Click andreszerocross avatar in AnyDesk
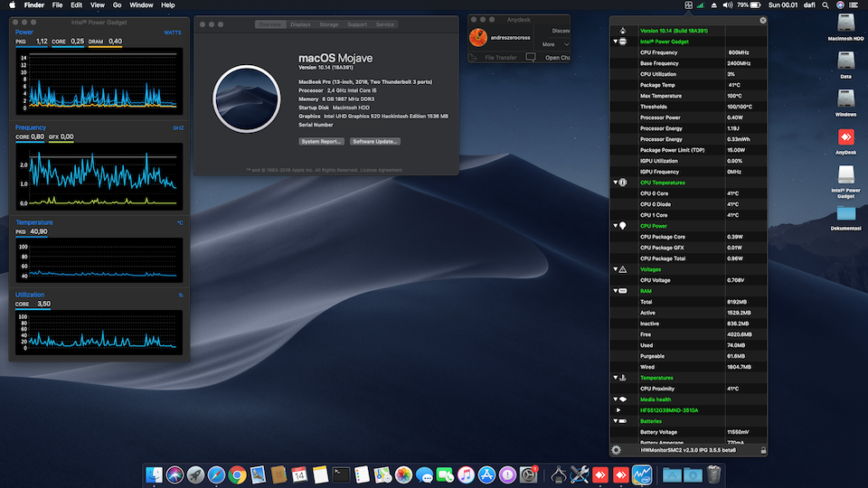 coord(478,38)
